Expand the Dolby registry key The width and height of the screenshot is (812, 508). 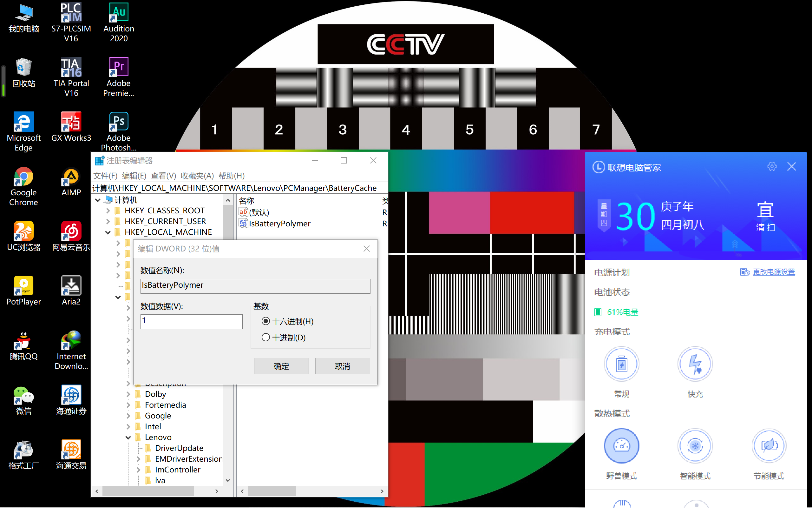tap(128, 394)
